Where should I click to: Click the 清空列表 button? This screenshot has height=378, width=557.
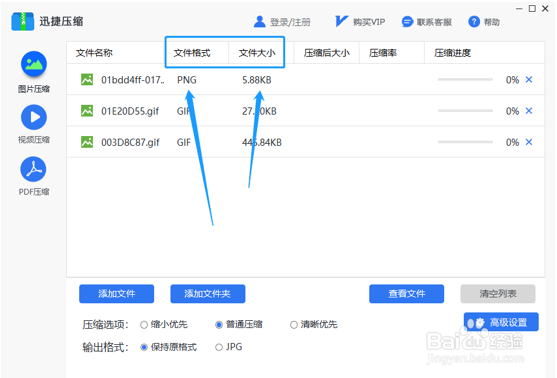(498, 294)
